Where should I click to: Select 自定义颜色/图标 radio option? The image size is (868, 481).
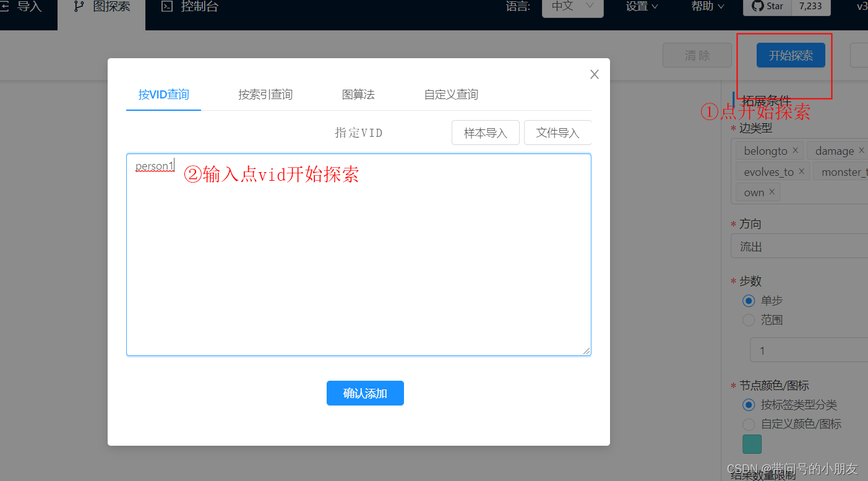click(749, 424)
